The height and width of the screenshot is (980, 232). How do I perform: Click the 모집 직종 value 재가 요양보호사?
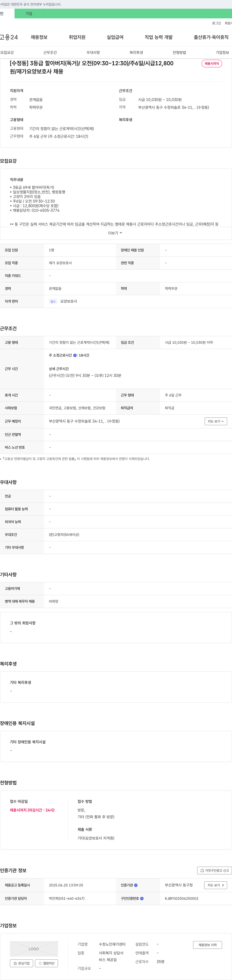(x=60, y=263)
